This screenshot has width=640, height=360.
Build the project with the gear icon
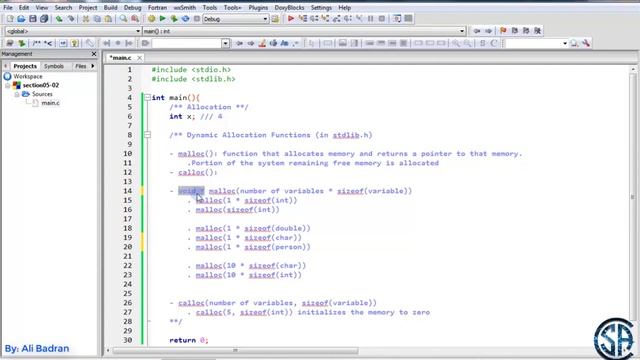pyautogui.click(x=151, y=19)
